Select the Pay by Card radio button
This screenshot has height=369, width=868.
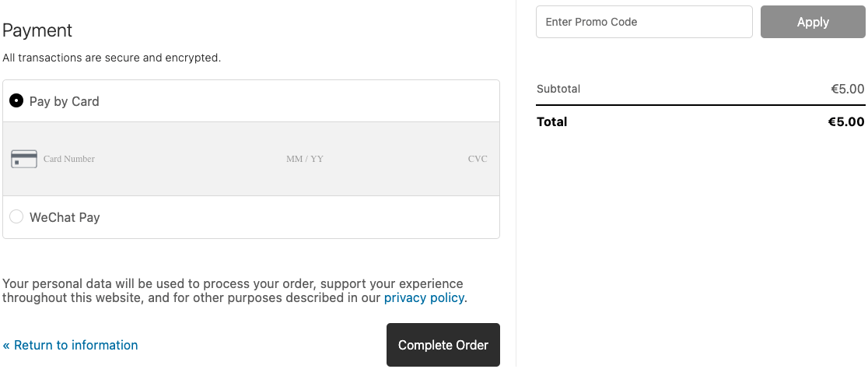16,101
